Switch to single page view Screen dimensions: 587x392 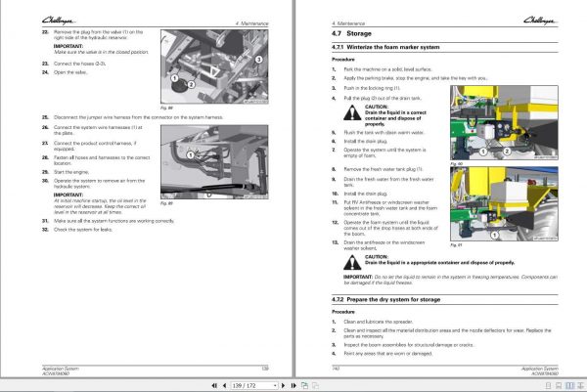(548, 385)
